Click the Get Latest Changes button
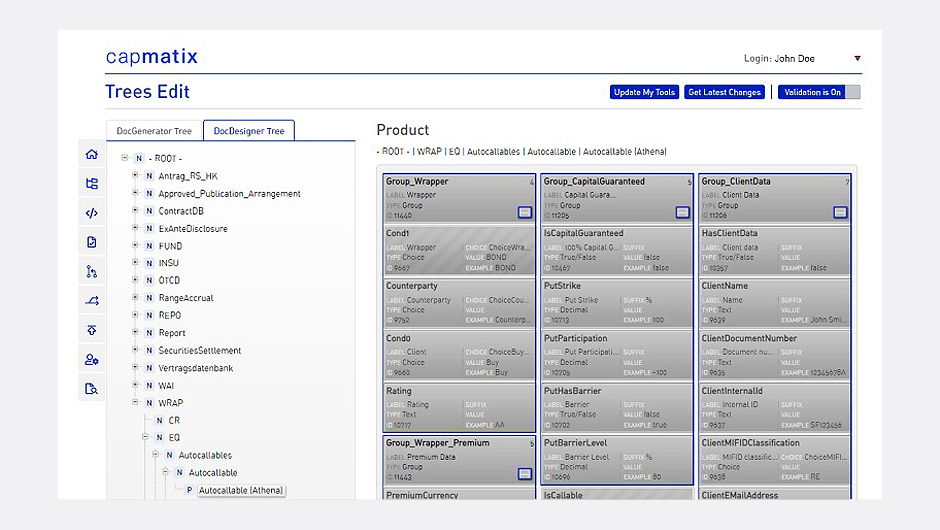The image size is (940, 530). pos(724,92)
